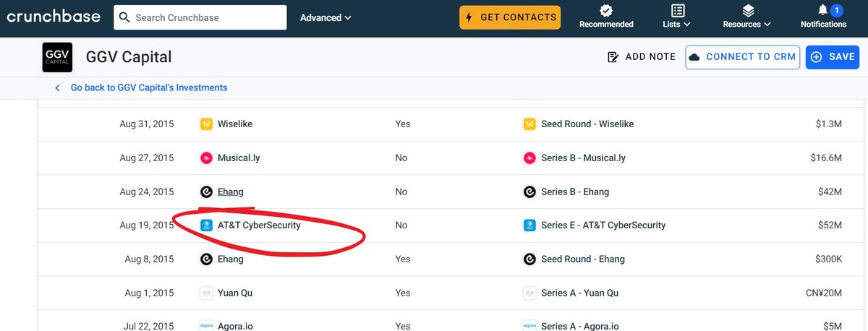Click the icon beside Series A - Agora.io

529,326
